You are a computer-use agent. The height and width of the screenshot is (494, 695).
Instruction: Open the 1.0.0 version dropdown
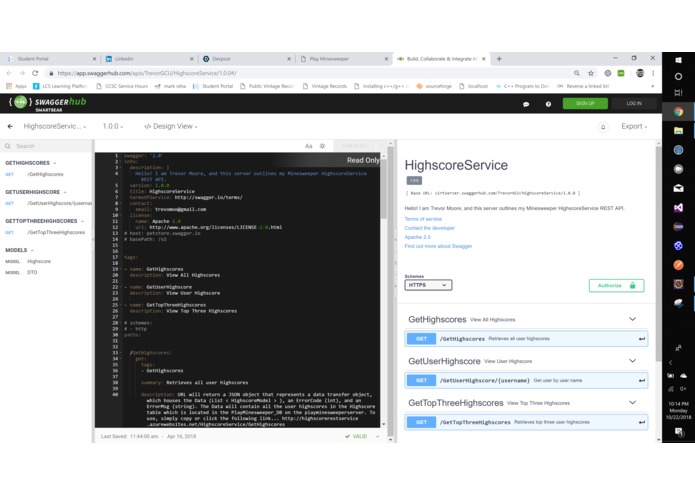point(113,126)
